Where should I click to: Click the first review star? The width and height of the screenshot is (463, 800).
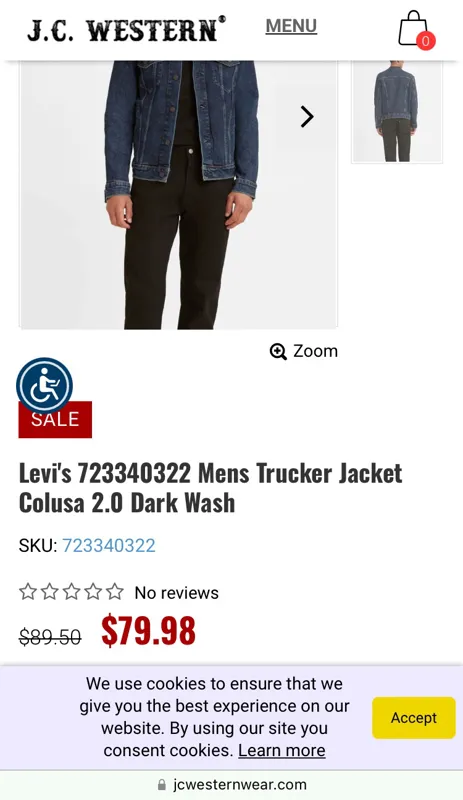tap(28, 592)
